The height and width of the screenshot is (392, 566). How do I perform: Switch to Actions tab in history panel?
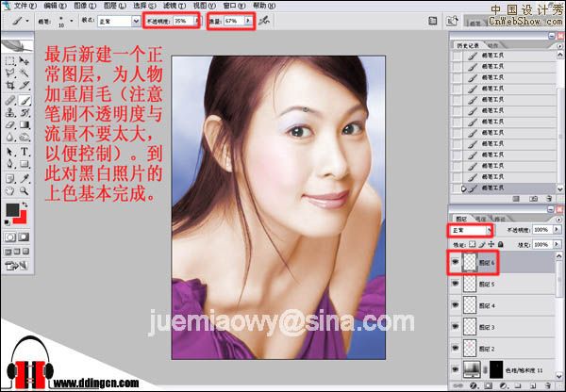click(x=492, y=45)
